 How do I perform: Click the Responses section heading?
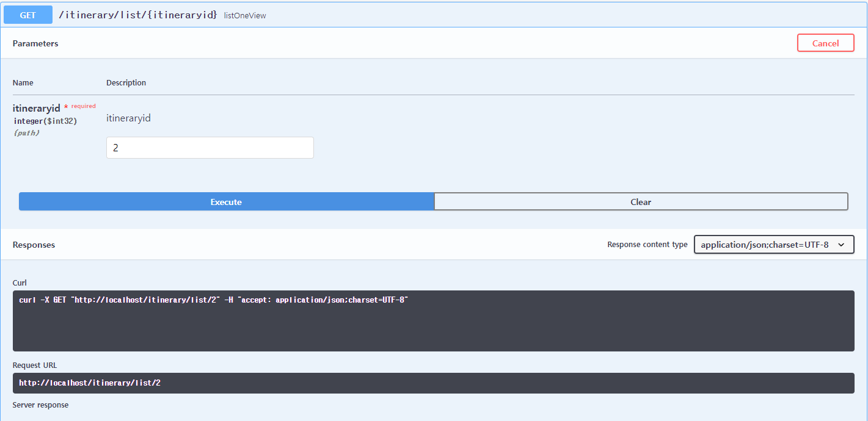point(34,244)
